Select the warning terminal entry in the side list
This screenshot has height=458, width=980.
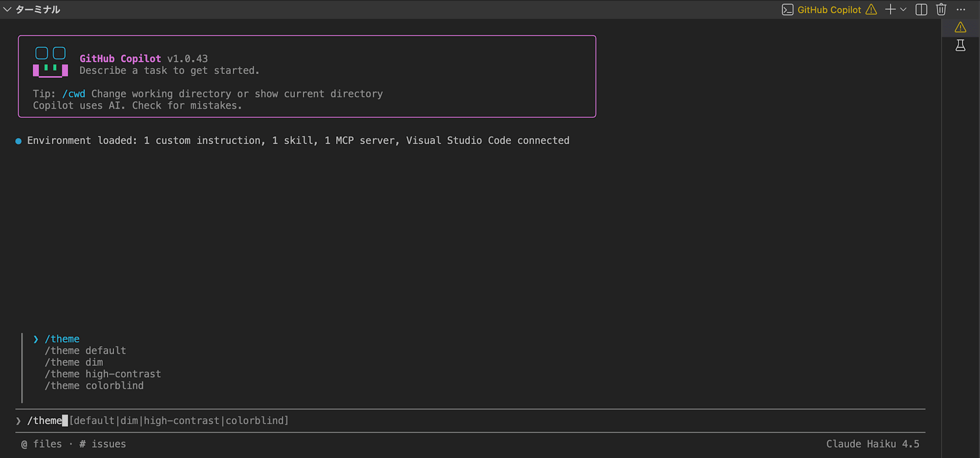[960, 27]
